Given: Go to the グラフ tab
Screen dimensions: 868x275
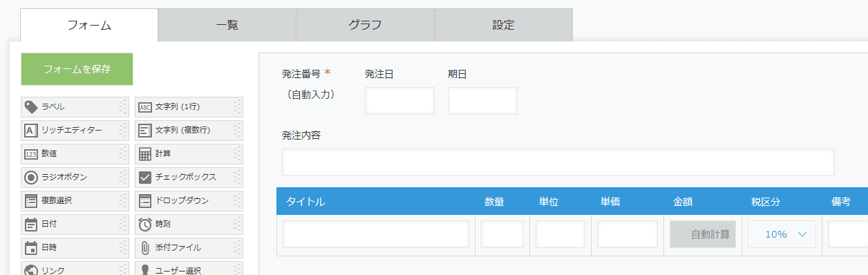Looking at the screenshot, I should 365,26.
